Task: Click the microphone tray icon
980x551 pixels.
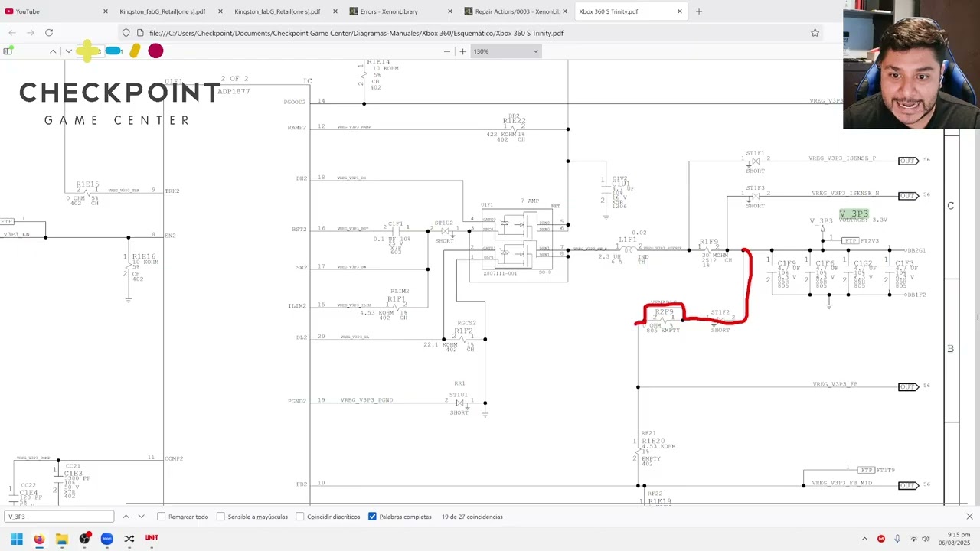Action: point(897,539)
